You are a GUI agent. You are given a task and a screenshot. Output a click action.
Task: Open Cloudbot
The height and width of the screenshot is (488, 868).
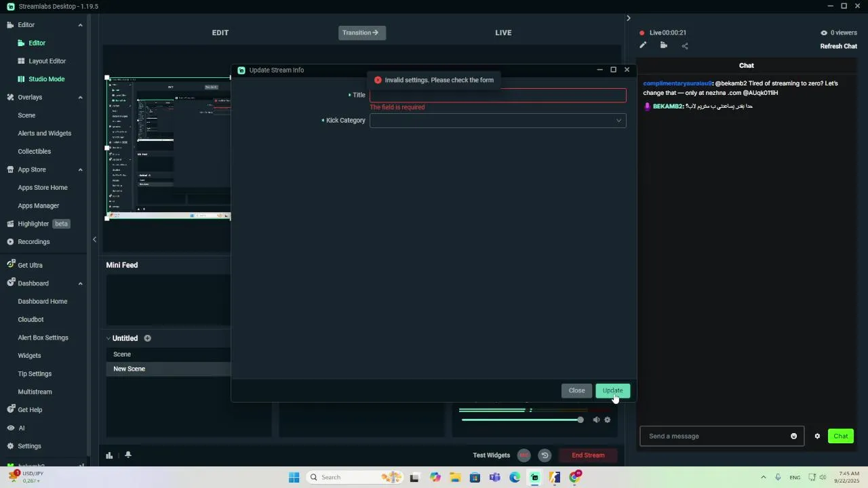(x=31, y=320)
